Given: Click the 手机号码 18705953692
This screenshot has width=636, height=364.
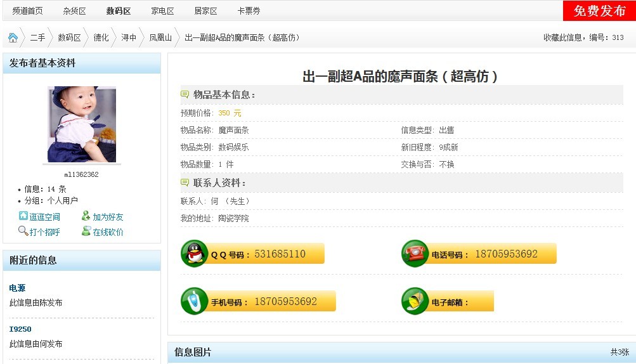Looking at the screenshot, I should click(285, 301).
